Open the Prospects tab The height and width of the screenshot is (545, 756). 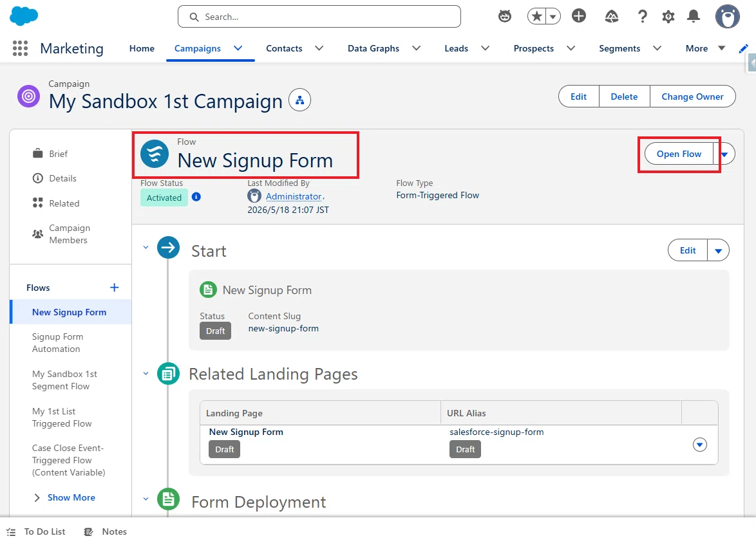pos(534,48)
